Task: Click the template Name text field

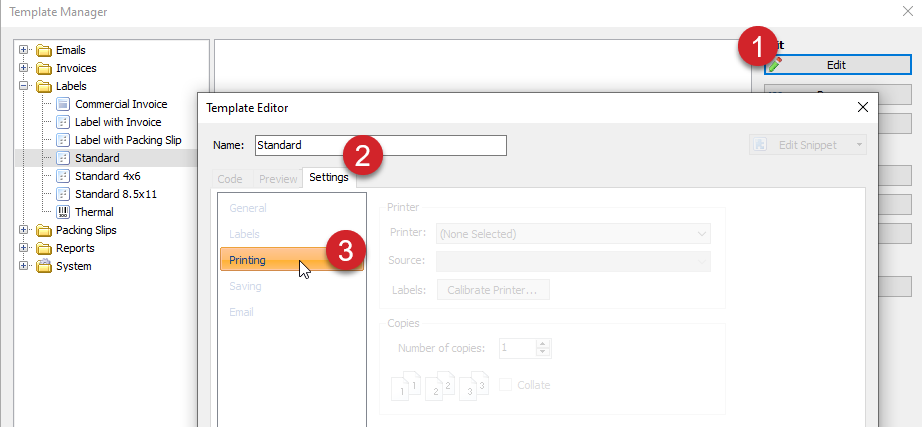Action: 380,145
